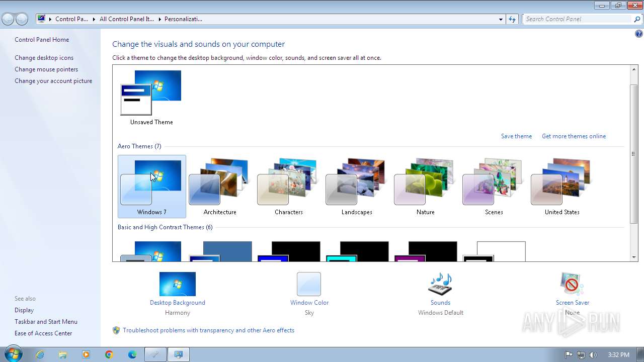
Task: Click the network tray icon
Action: pyautogui.click(x=581, y=354)
